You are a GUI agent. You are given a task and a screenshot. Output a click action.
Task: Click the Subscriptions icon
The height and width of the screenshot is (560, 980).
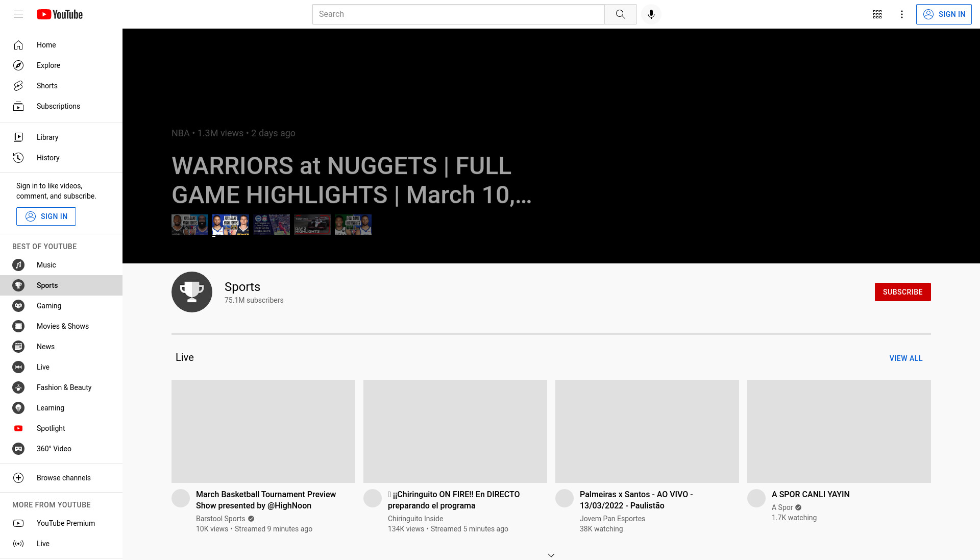18,106
